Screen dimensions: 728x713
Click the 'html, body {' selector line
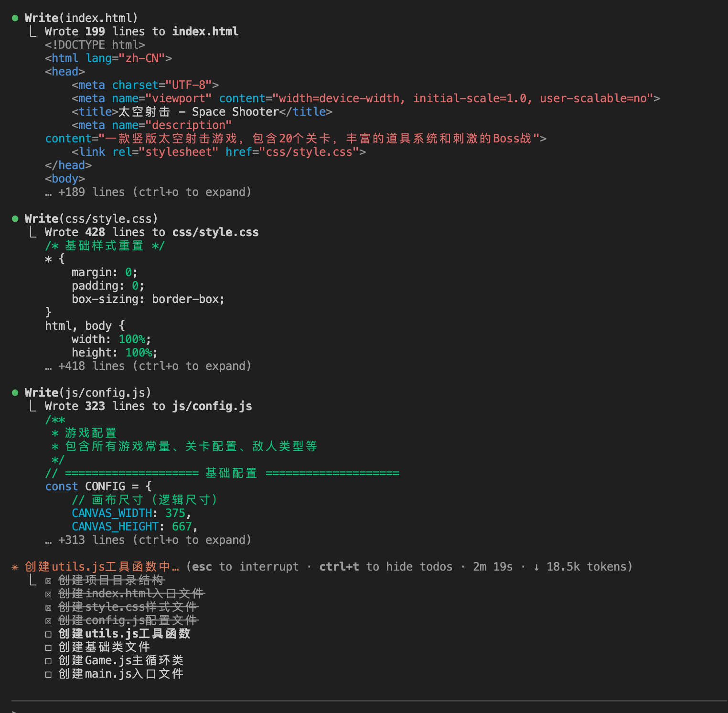tap(85, 326)
